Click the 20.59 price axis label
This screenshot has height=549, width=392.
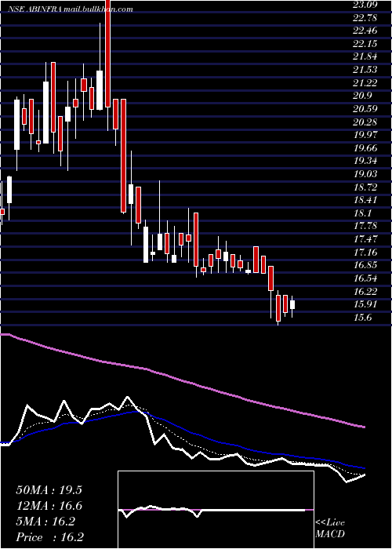pos(365,109)
